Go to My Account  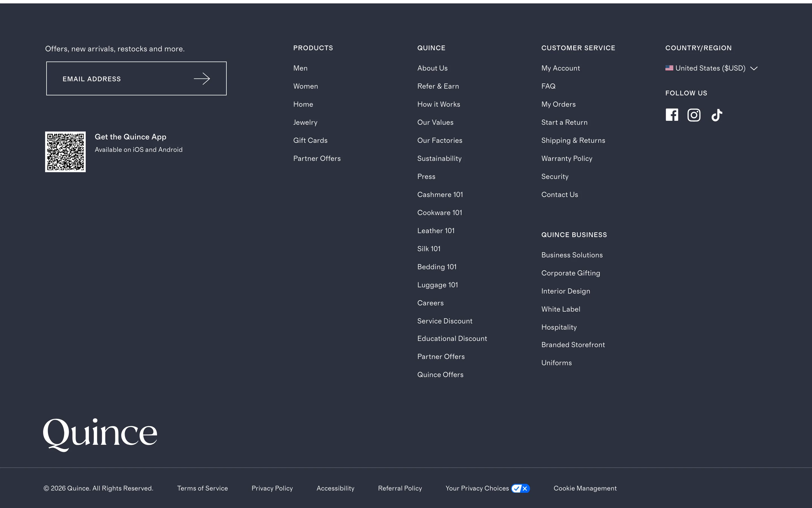[560, 68]
